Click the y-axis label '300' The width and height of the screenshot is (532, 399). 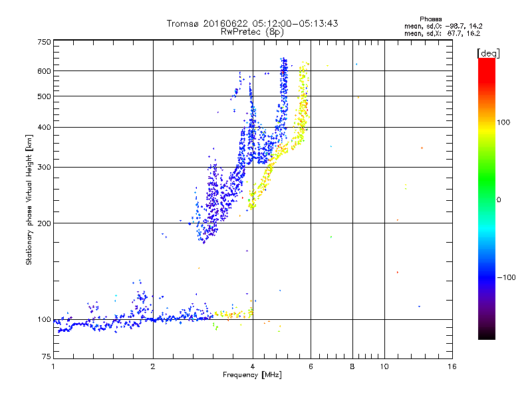[x=44, y=168]
